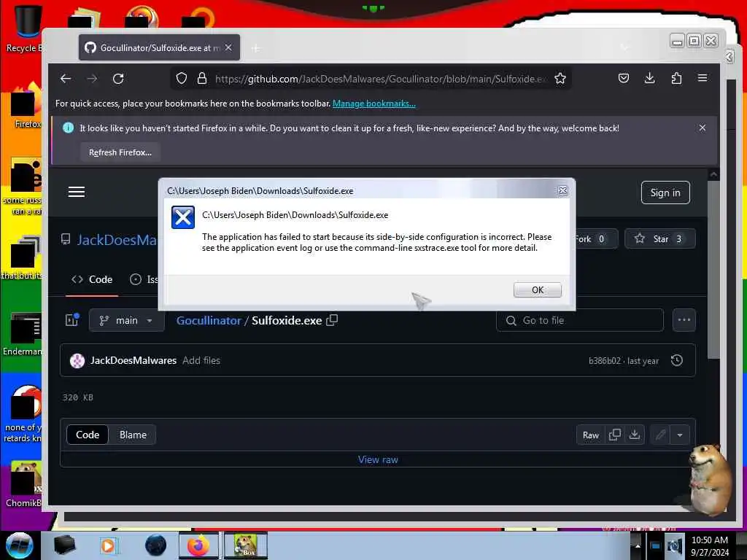Expand the file tree side panel icon
Screen dimensions: 747x560
(x=72, y=320)
